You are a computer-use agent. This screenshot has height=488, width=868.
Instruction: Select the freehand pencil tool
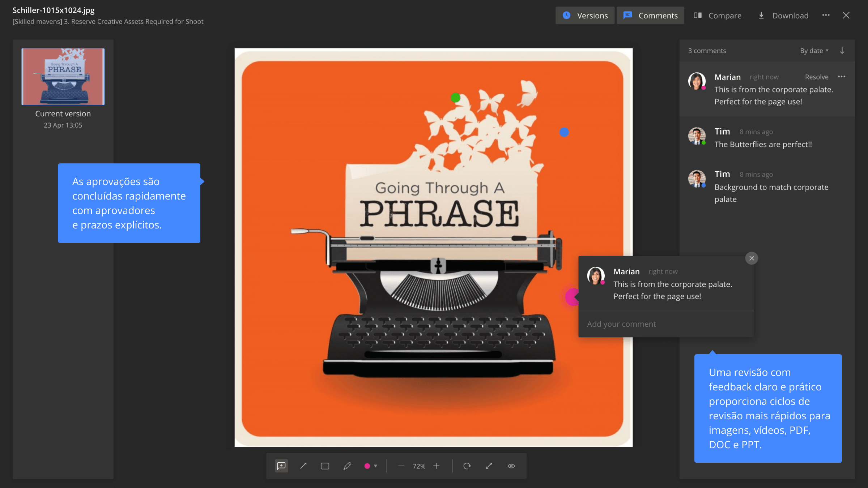(x=347, y=466)
